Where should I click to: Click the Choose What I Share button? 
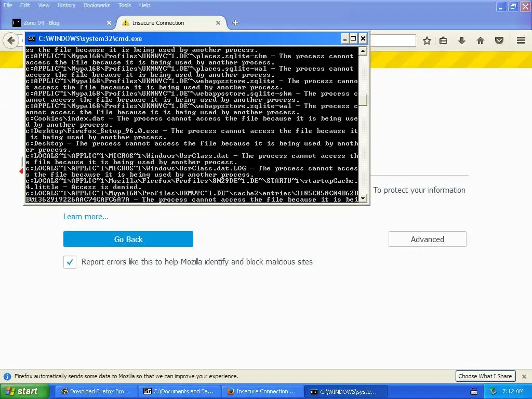point(485,376)
